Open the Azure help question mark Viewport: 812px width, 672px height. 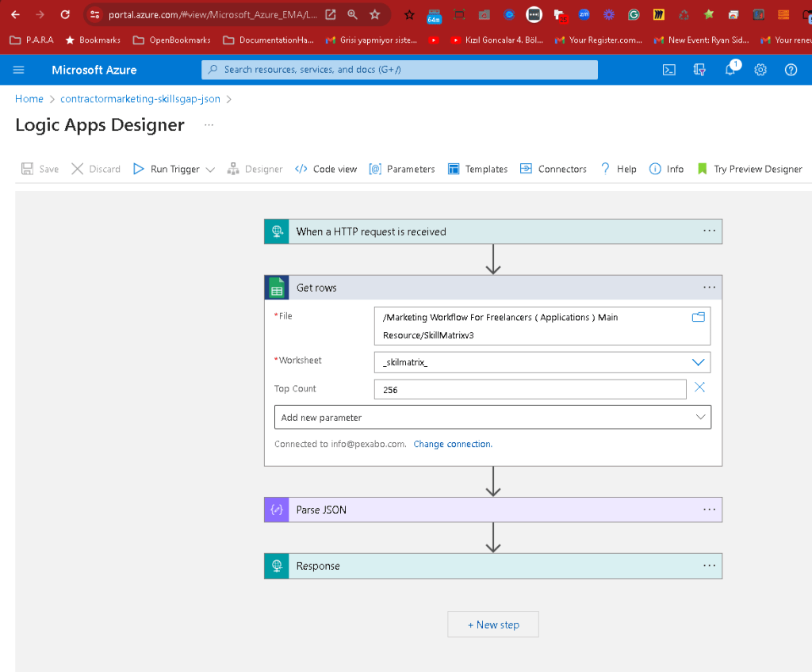click(791, 70)
